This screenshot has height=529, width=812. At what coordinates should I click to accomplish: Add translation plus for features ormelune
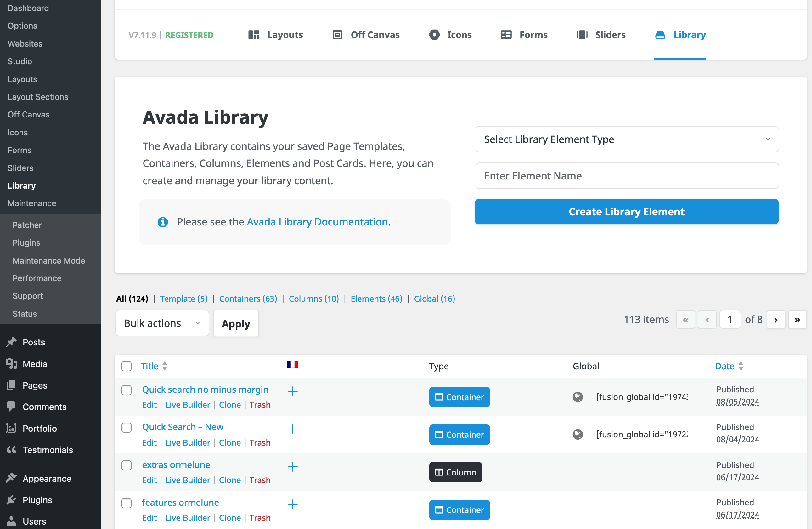click(x=292, y=504)
